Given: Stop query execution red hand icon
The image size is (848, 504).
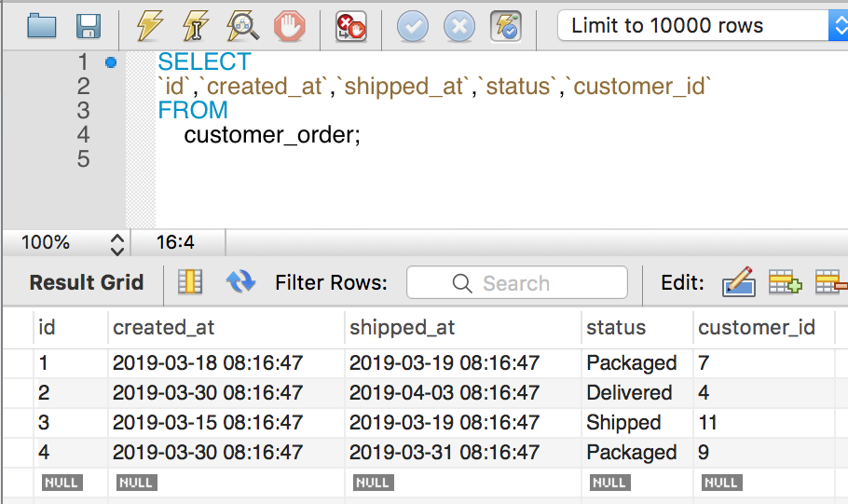Looking at the screenshot, I should pos(289,26).
